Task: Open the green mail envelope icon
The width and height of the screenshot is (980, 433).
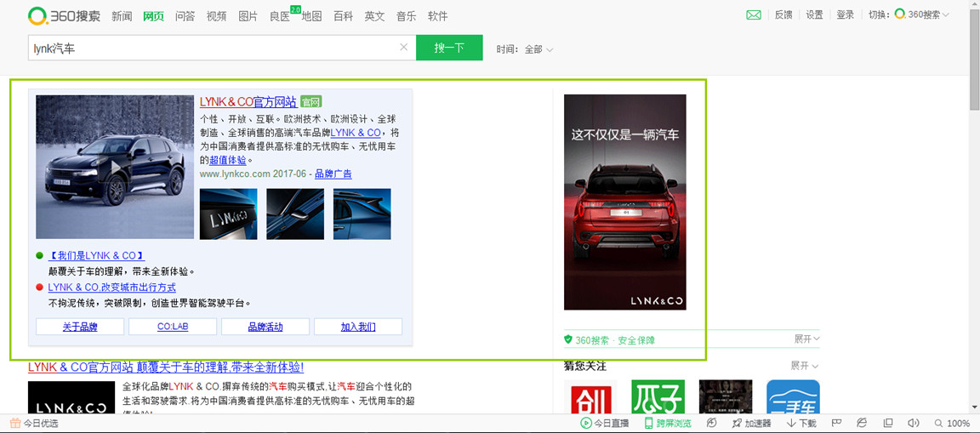Action: [754, 15]
